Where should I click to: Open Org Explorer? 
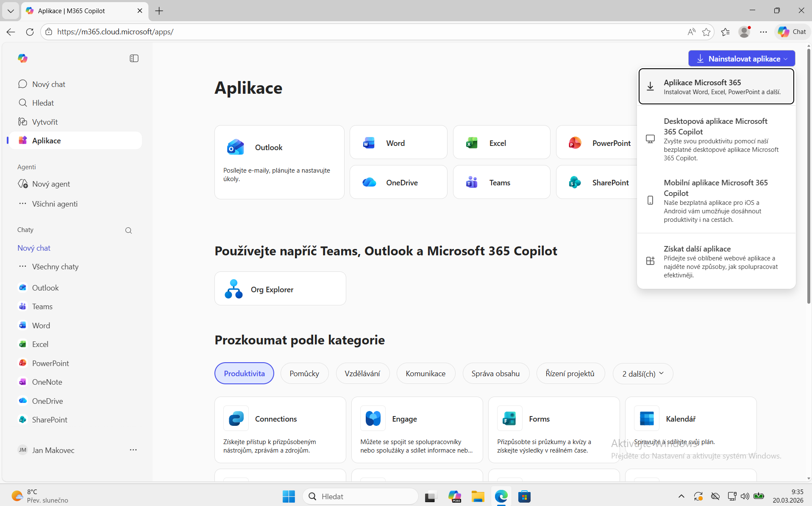click(x=280, y=288)
